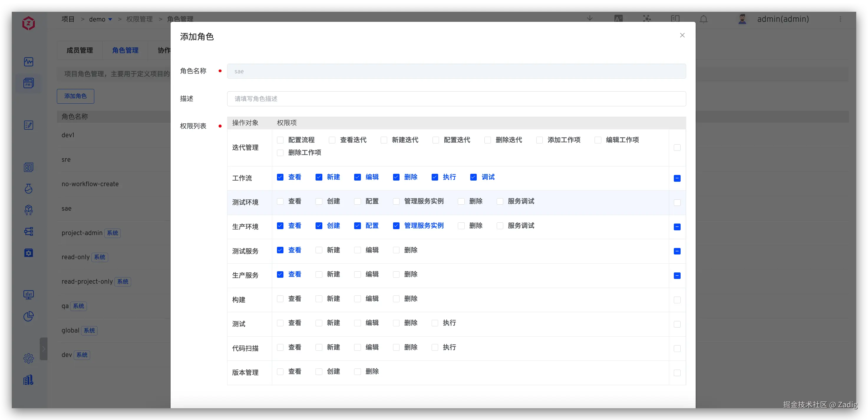Enable 服务调试 for 生产环境
The width and height of the screenshot is (868, 420).
pyautogui.click(x=500, y=226)
